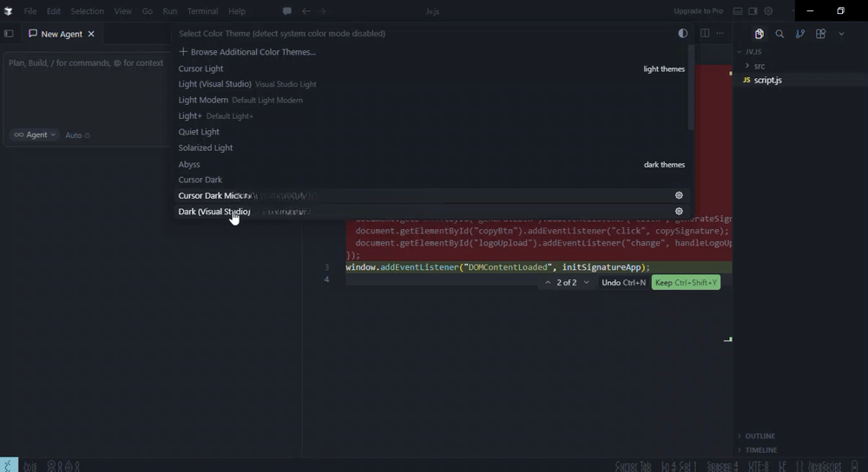Open the Edit menu

pos(54,11)
